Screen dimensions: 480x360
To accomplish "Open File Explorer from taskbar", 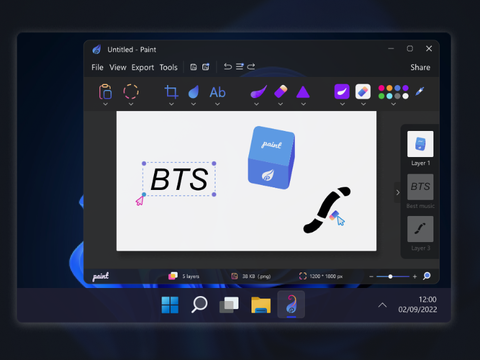I will pyautogui.click(x=261, y=305).
